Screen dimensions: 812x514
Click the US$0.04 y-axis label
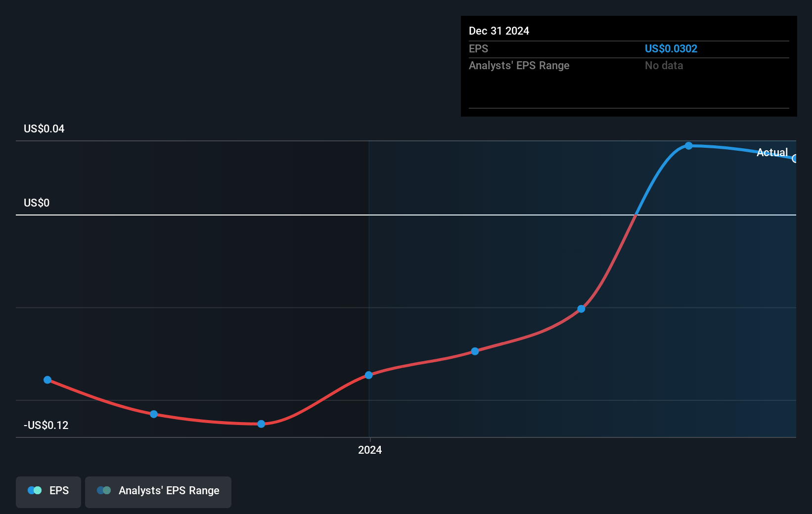click(x=44, y=128)
